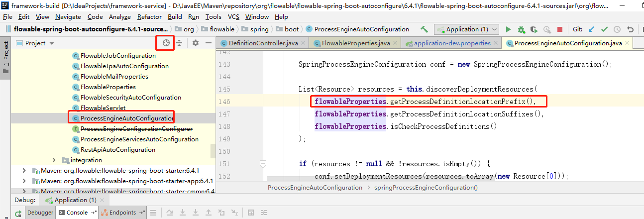Select FlowableMailProperties in the project tree
Image resolution: width=644 pixels, height=219 pixels.
point(110,77)
